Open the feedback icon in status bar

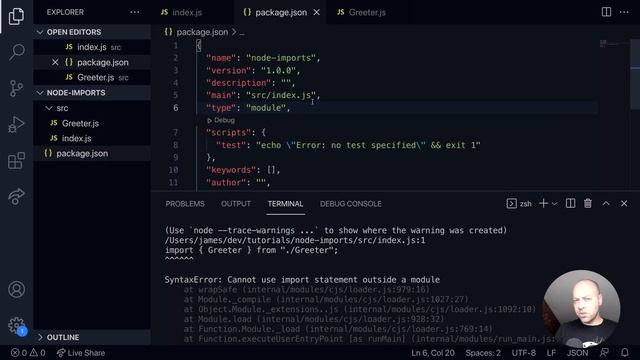coord(604,353)
